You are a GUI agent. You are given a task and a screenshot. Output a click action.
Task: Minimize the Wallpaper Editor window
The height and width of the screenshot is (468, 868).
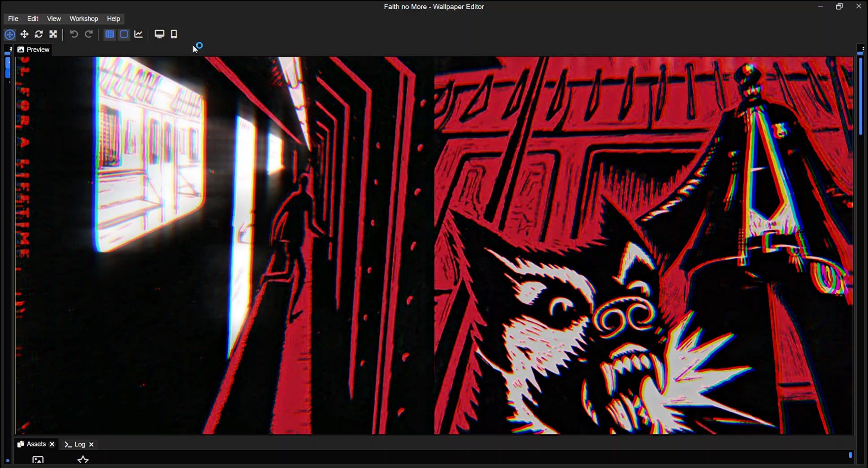click(x=820, y=6)
